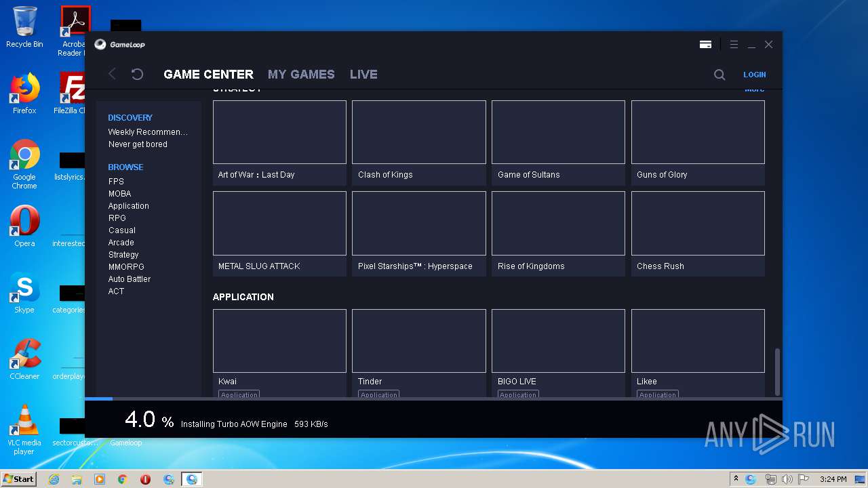Open Skype desktop shortcut
This screenshot has height=488, width=868.
click(24, 293)
